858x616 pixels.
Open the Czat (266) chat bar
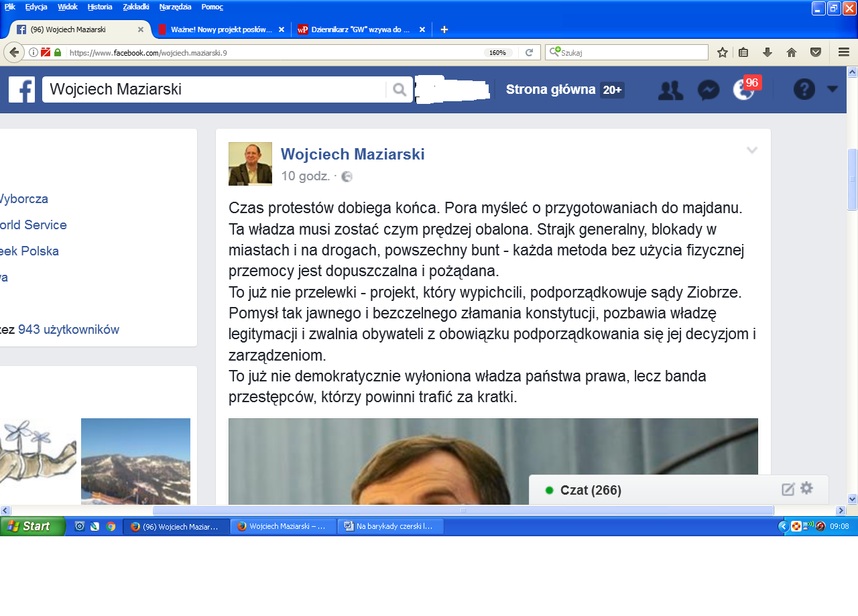tap(678, 490)
